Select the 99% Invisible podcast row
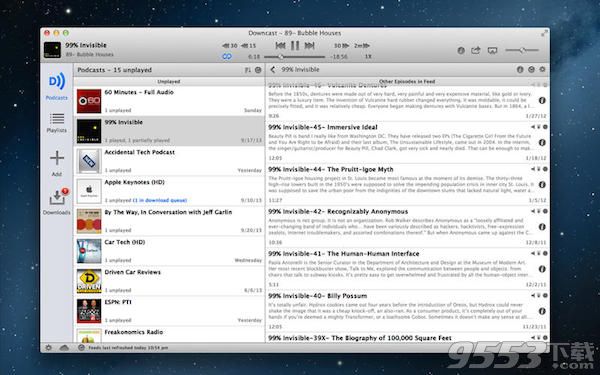This screenshot has height=375, width=600. [169, 131]
